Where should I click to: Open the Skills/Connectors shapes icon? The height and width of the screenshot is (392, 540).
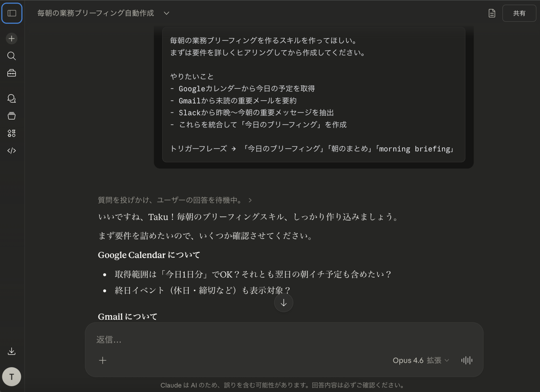pos(12,133)
